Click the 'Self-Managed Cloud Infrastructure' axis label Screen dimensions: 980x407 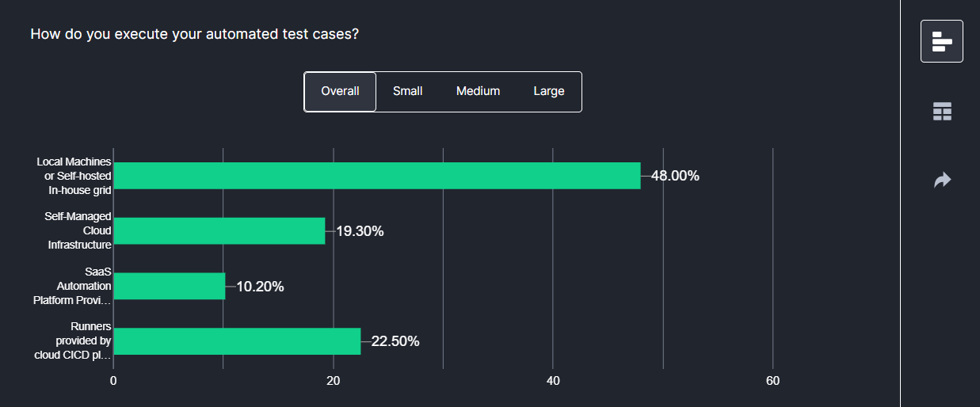[x=79, y=231]
